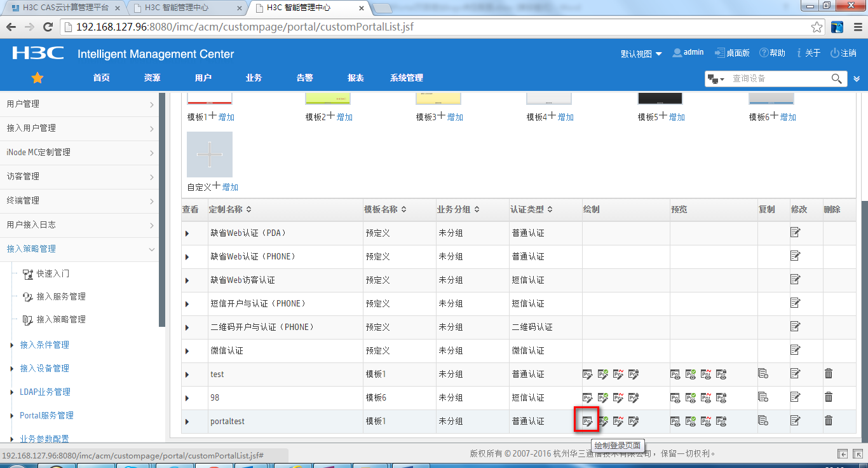Click 增加 link next to 模板1
The height and width of the screenshot is (468, 868).
click(x=226, y=117)
